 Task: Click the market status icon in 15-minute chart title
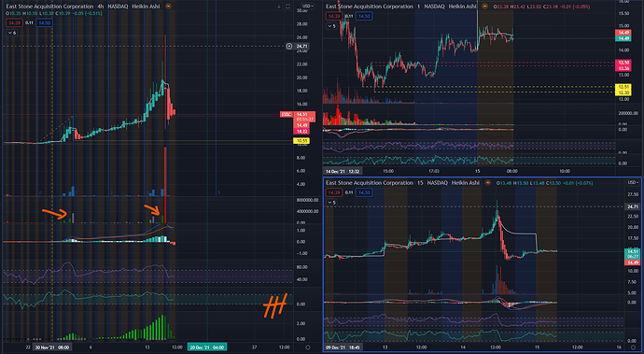pyautogui.click(x=487, y=182)
